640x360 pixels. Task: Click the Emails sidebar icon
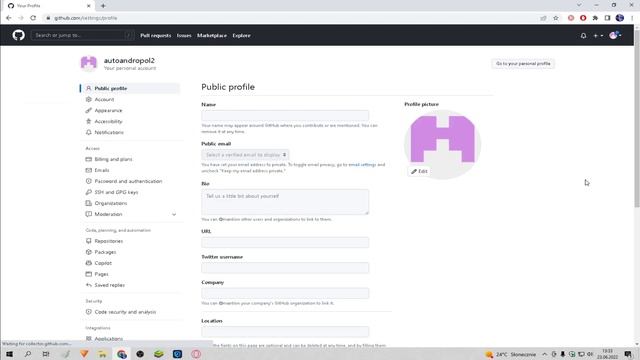click(x=89, y=170)
